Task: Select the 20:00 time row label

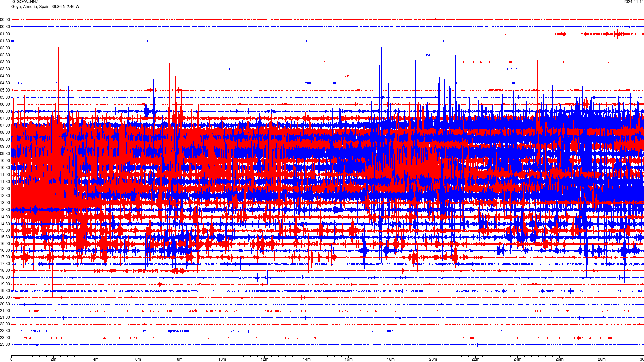Action: click(5, 297)
